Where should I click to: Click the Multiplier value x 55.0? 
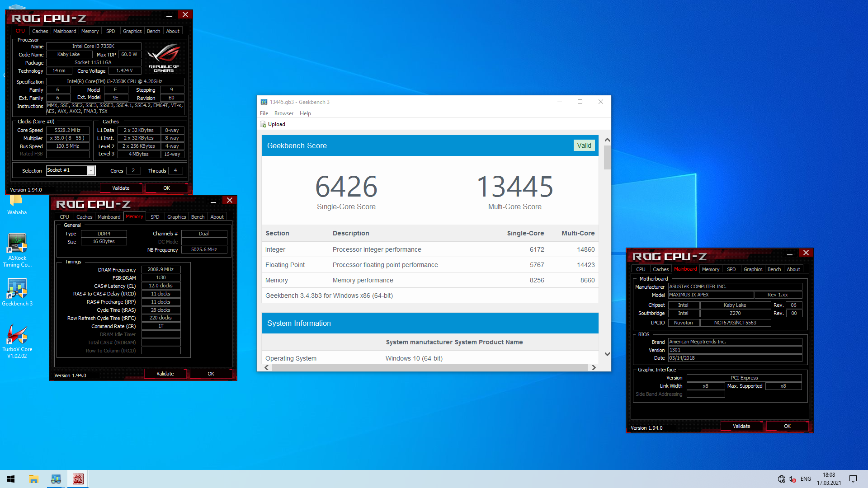point(67,138)
